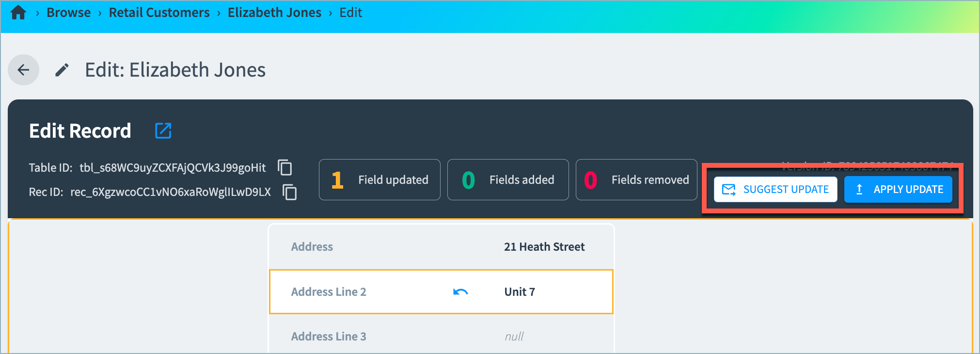Click the back arrow button
Viewport: 980px width, 354px height.
pos(23,70)
